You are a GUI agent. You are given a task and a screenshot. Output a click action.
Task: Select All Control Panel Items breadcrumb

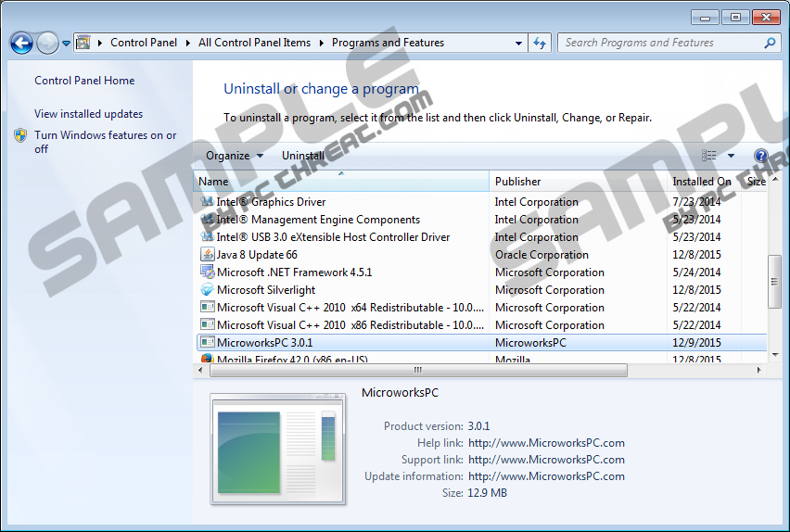coord(254,43)
